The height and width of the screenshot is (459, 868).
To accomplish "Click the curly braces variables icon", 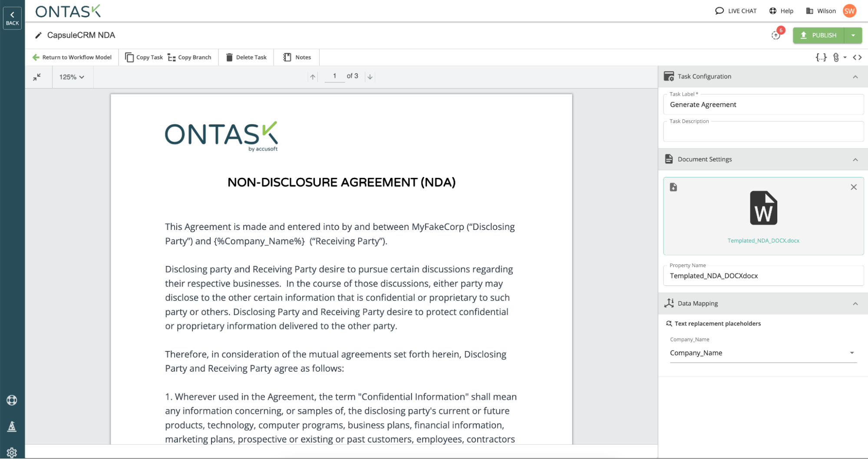I will tap(821, 57).
